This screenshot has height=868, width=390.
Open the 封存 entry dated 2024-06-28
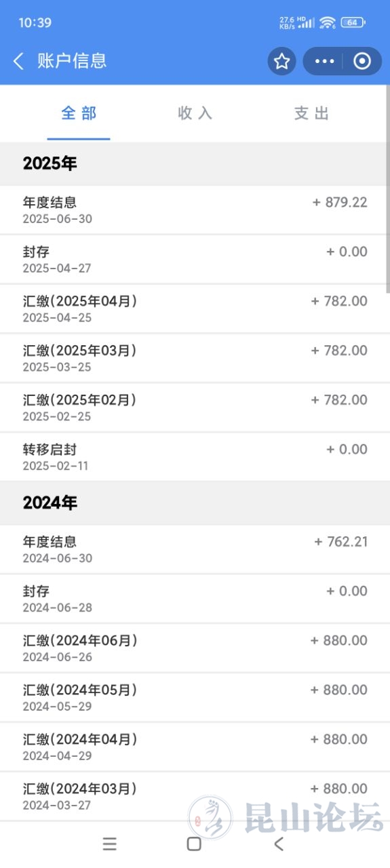tap(195, 599)
